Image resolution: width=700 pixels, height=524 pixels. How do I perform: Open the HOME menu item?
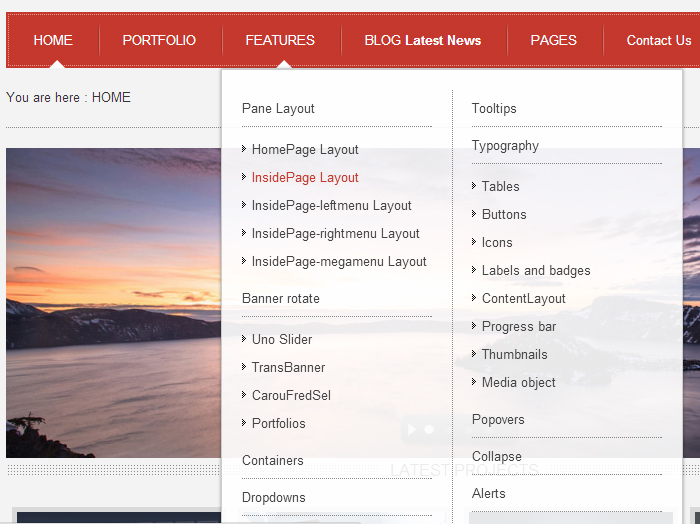(53, 40)
